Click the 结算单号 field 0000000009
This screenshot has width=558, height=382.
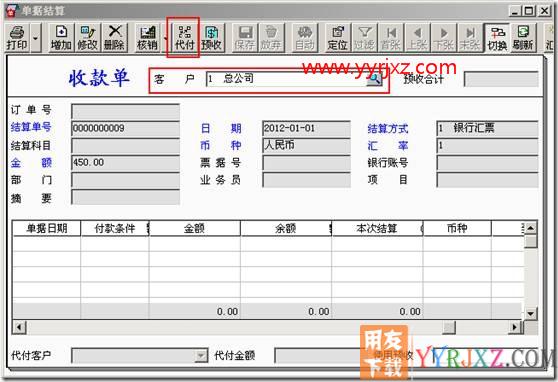125,129
